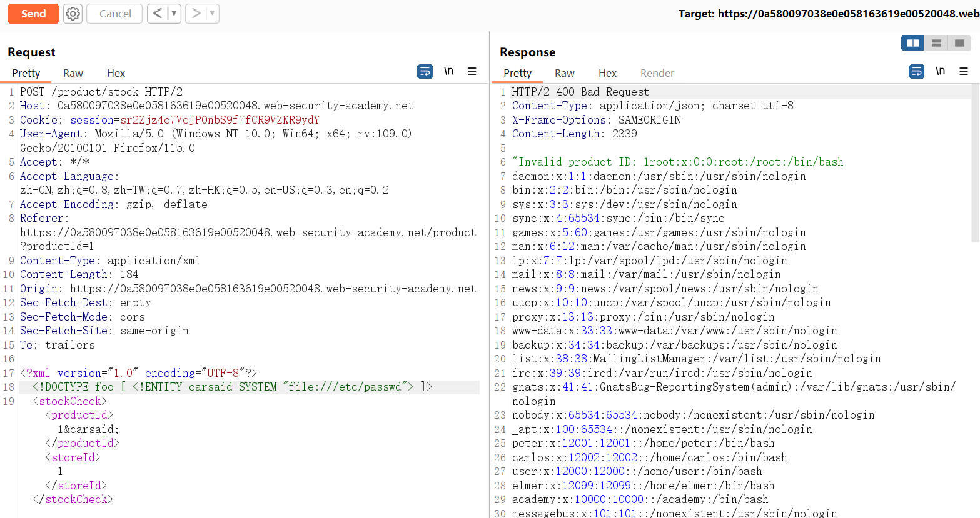Toggle non-printable characters in Response panel
Viewport: 980px width, 518px height.
[940, 71]
